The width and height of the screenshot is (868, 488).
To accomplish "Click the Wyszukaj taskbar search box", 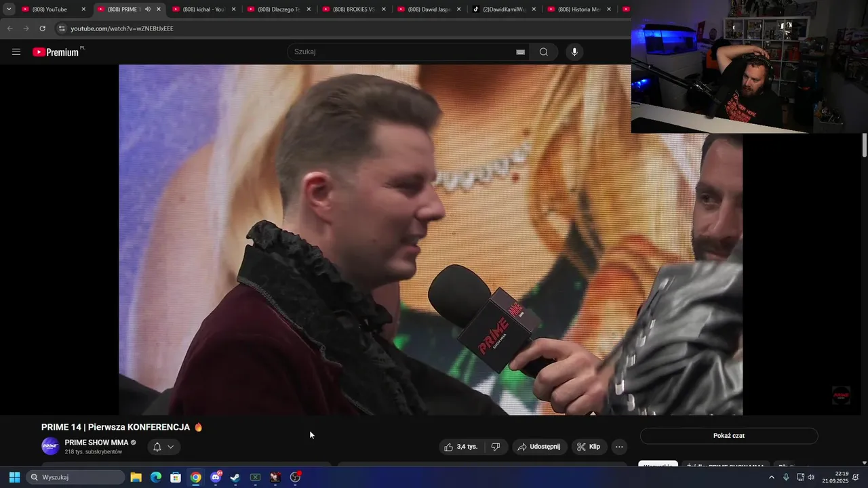I will (x=76, y=477).
